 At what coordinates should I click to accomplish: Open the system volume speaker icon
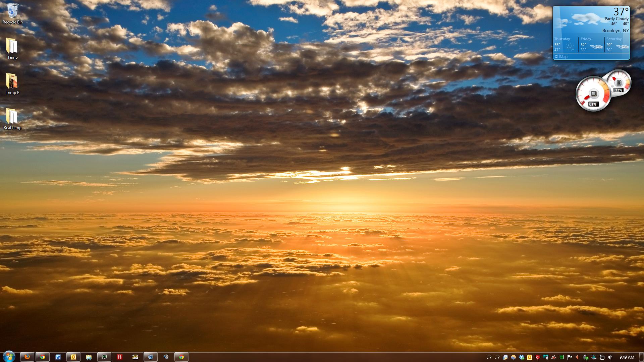610,357
